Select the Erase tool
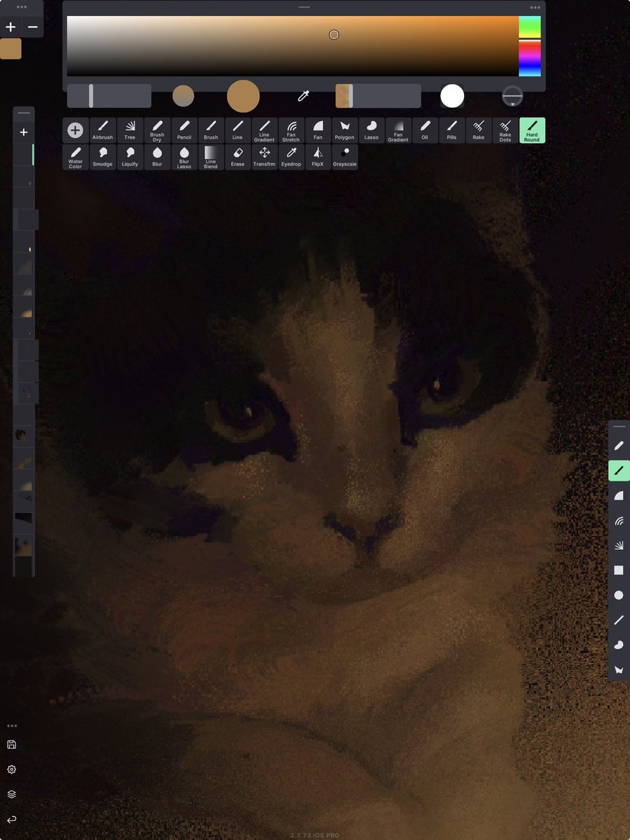This screenshot has width=630, height=840. pos(238,157)
